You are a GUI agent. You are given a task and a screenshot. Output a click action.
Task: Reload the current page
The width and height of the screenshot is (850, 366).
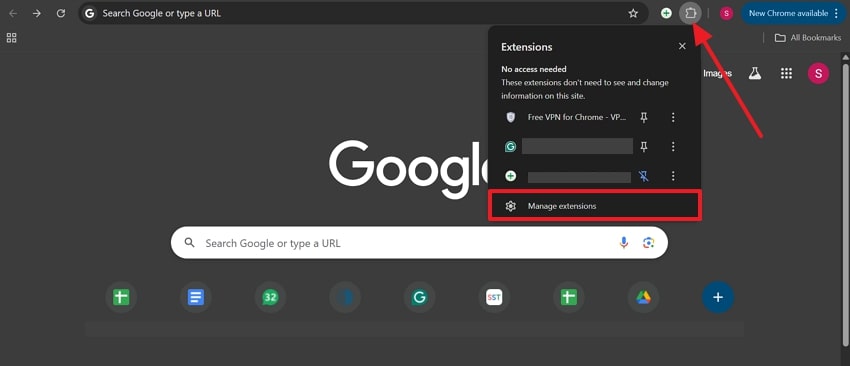[x=61, y=14]
